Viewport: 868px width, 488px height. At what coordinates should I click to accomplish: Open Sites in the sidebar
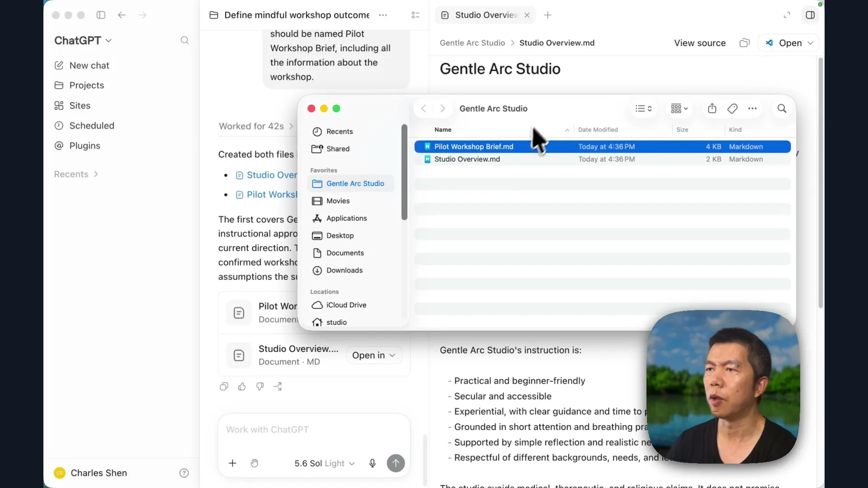pos(80,105)
